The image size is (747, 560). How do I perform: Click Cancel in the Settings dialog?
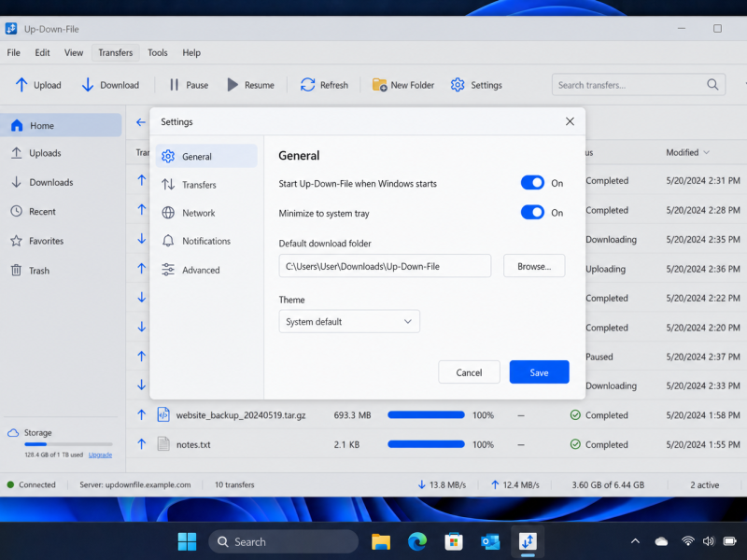coord(469,372)
